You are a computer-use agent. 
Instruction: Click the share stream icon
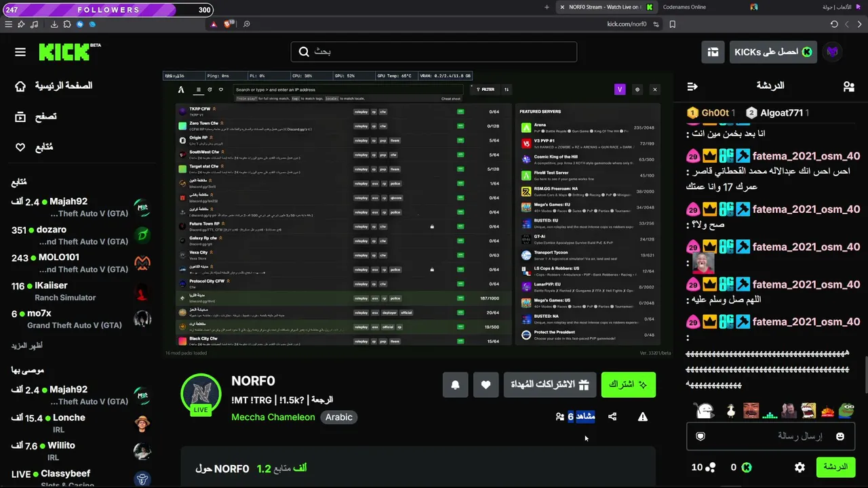click(x=612, y=417)
